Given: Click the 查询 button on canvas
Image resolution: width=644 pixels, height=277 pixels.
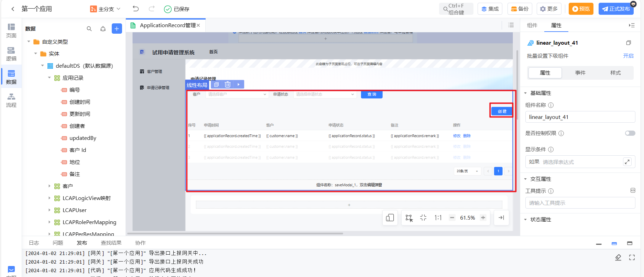Looking at the screenshot, I should [x=372, y=94].
